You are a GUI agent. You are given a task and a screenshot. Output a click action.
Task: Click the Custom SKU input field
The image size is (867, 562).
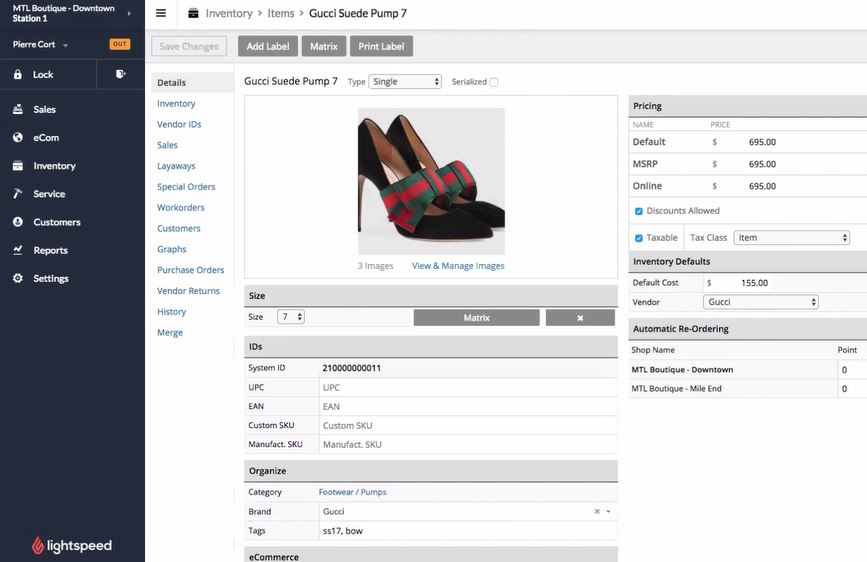pyautogui.click(x=468, y=425)
